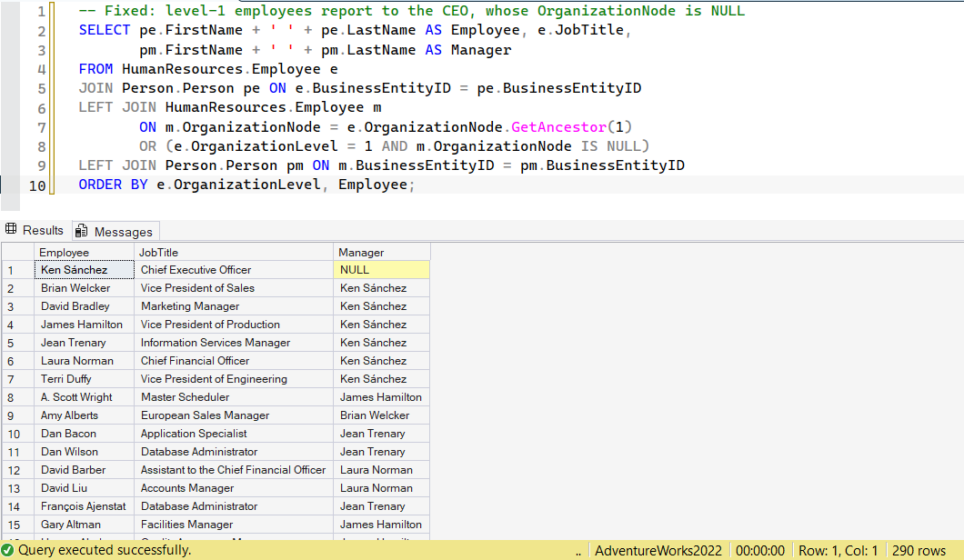Select the Dan Bacon cell
964x560 pixels.
(x=85, y=434)
